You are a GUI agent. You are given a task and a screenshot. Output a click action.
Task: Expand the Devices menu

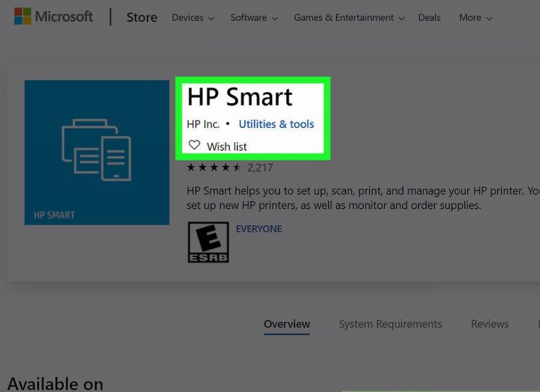pyautogui.click(x=193, y=18)
